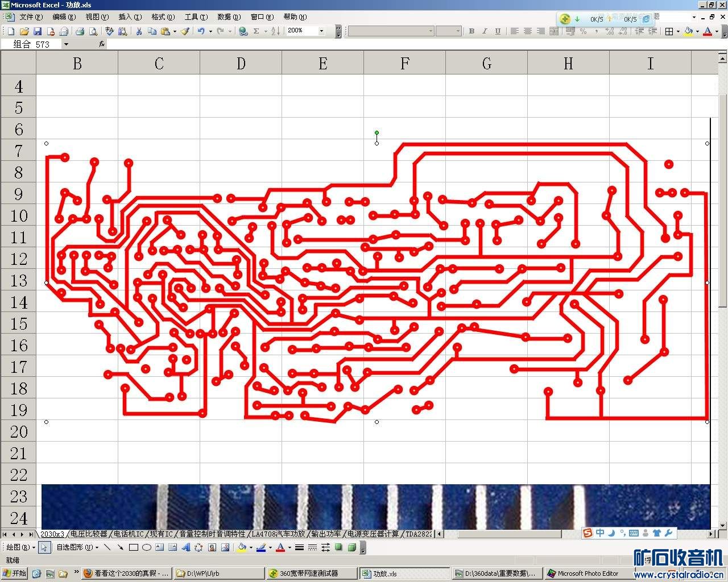Sort ascending with the A-Z icon
728x582 pixels.
click(275, 31)
